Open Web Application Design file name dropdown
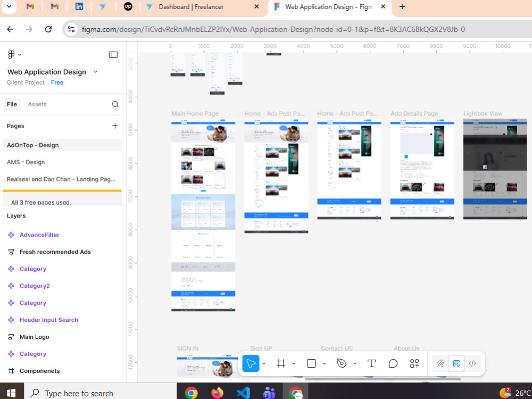Image resolution: width=532 pixels, height=399 pixels. coord(96,72)
